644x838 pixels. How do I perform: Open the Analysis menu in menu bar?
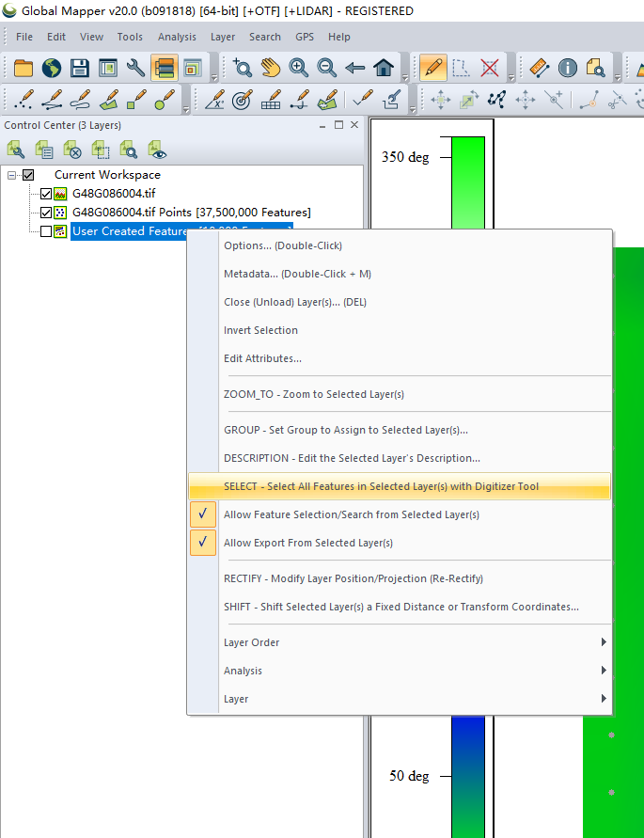(177, 37)
